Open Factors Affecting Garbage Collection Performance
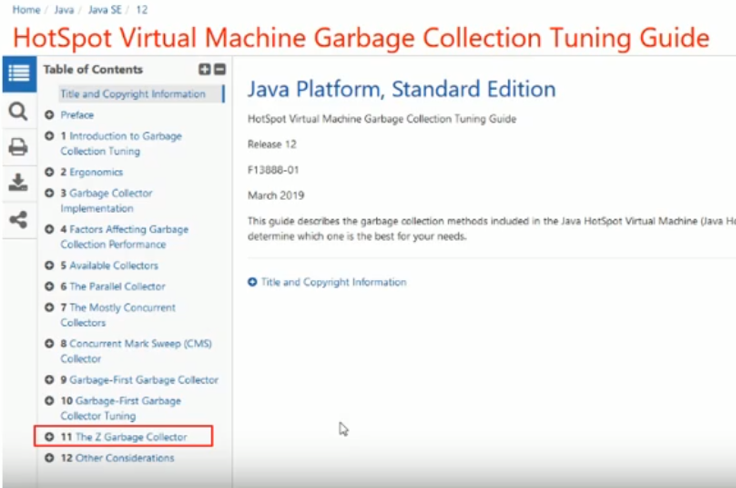Viewport: 736px width, 488px height. coord(124,237)
